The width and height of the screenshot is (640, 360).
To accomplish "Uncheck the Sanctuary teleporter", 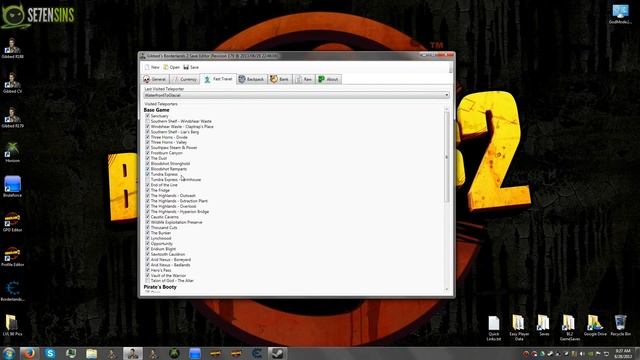I will tap(148, 116).
